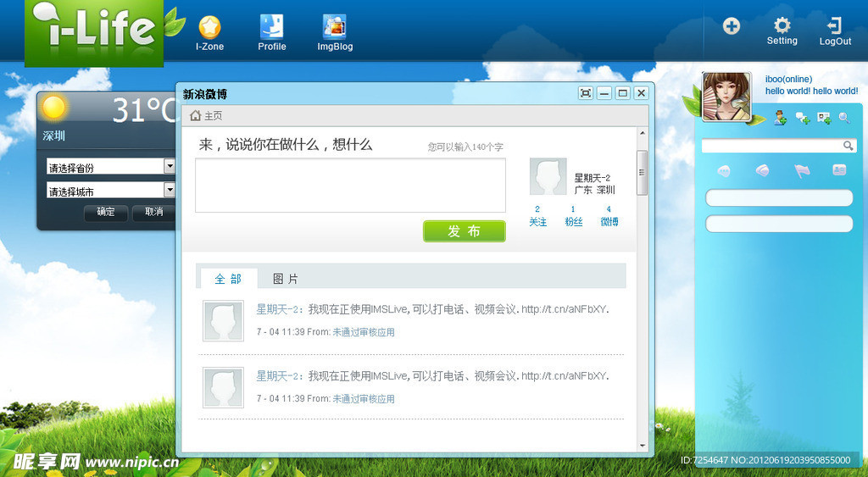Click the 未通过审核应用 link in first post

click(x=363, y=332)
